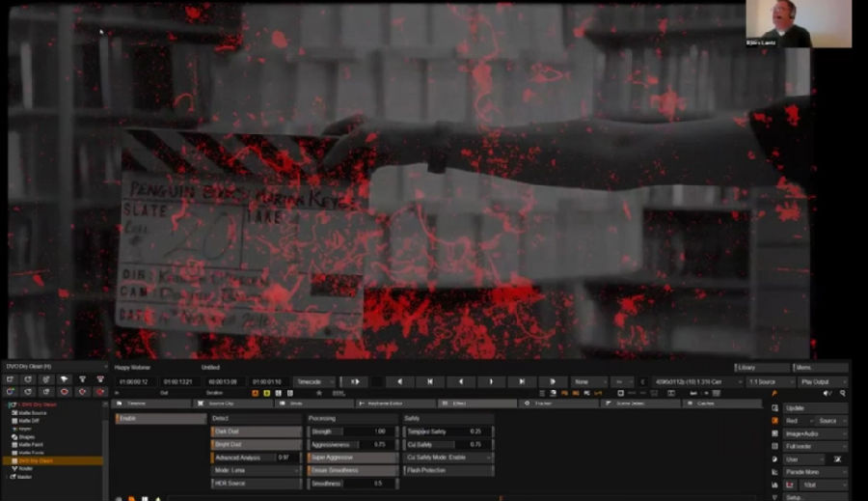The width and height of the screenshot is (868, 501).
Task: Click the icon left of Image+Audio
Action: 775,434
